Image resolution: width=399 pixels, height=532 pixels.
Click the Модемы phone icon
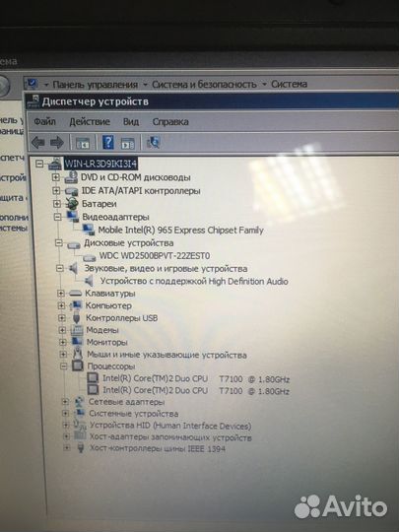click(77, 330)
